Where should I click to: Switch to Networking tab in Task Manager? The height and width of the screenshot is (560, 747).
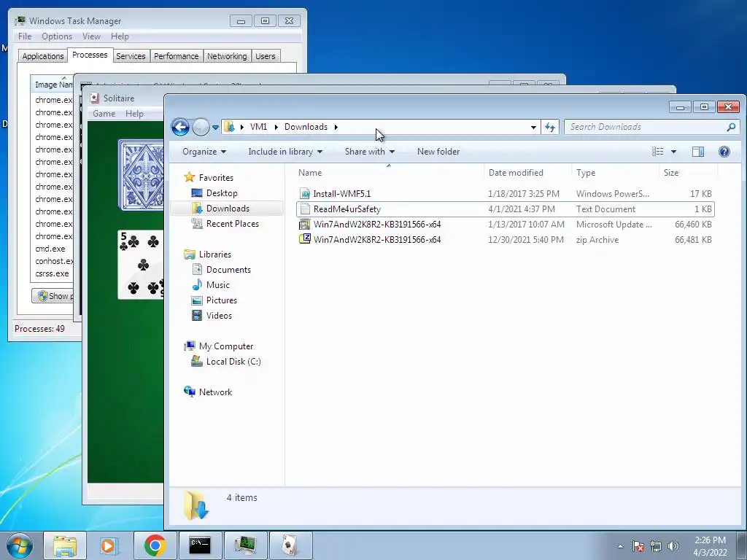(227, 56)
